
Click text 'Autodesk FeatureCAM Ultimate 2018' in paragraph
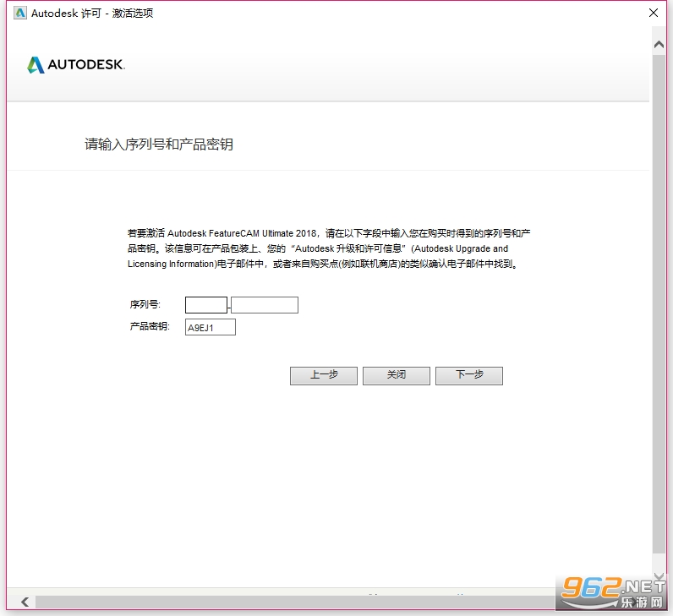pyautogui.click(x=242, y=233)
